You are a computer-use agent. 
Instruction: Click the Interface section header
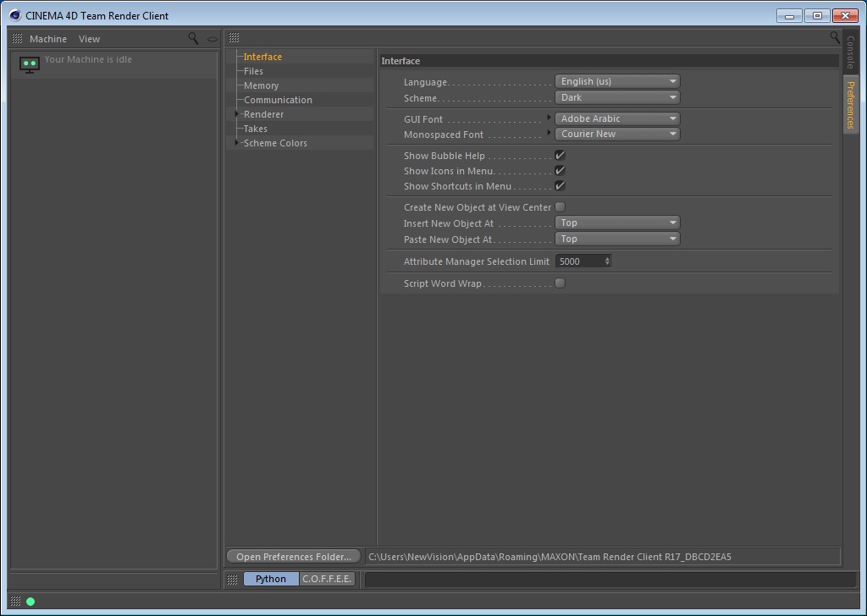tap(610, 61)
